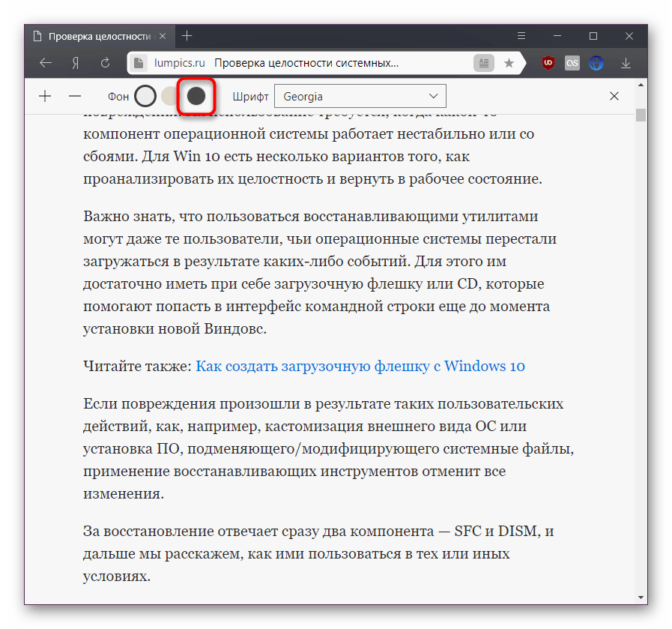The width and height of the screenshot is (672, 629).
Task: Bookmark the page with the star icon
Action: pos(509,64)
